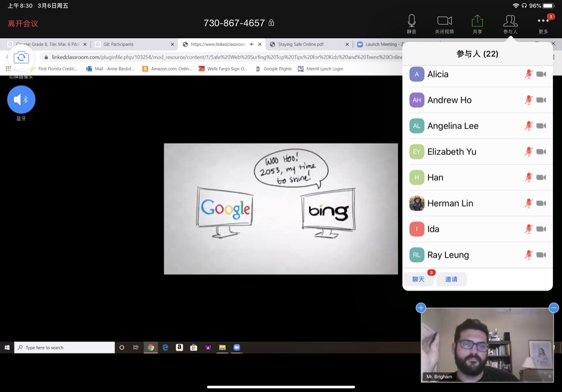The image size is (562, 392).
Task: Select participant Angelina Lee in the list
Action: tap(477, 126)
